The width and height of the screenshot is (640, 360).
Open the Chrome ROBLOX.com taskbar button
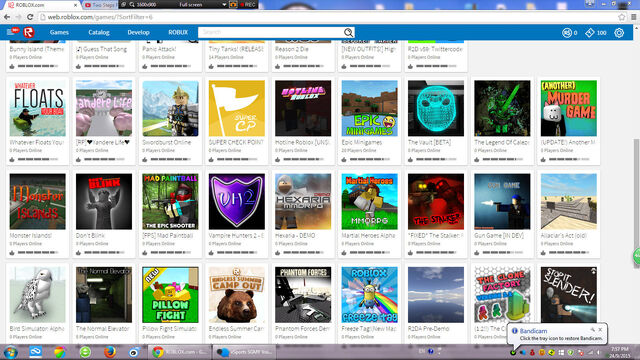click(180, 352)
